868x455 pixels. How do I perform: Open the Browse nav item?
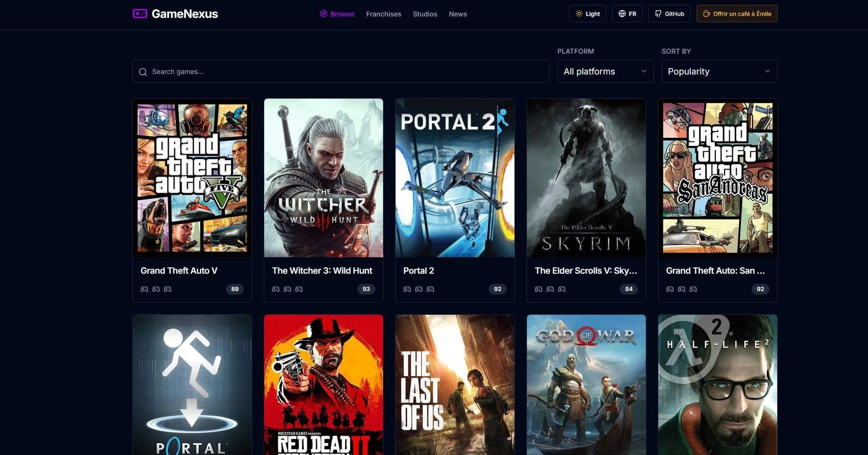pyautogui.click(x=337, y=14)
